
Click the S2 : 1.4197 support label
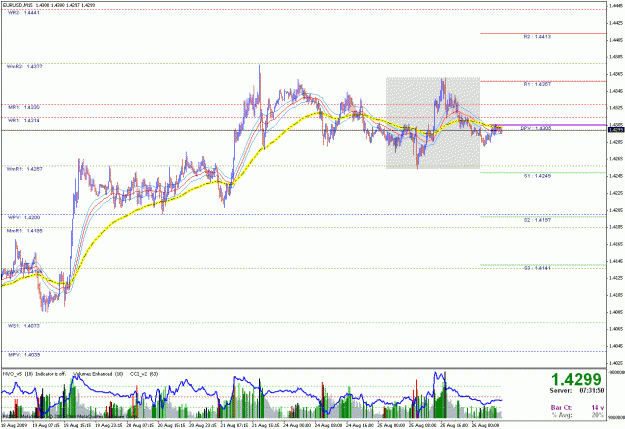click(537, 220)
